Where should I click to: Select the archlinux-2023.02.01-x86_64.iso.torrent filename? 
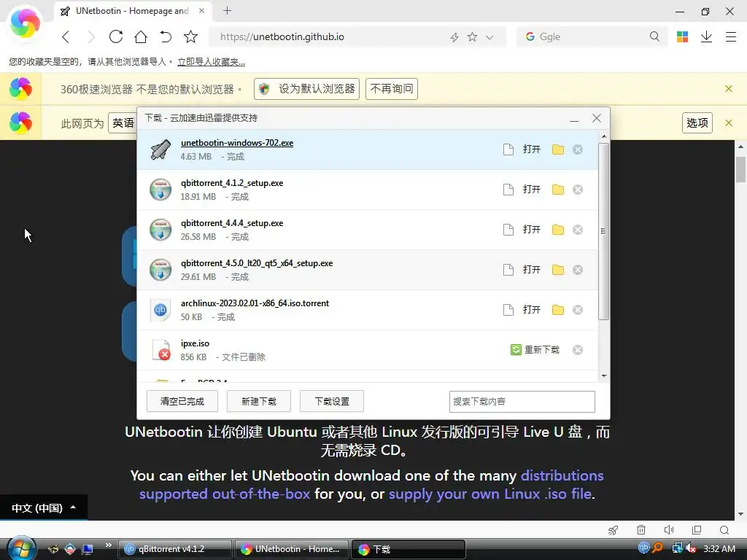click(x=255, y=303)
